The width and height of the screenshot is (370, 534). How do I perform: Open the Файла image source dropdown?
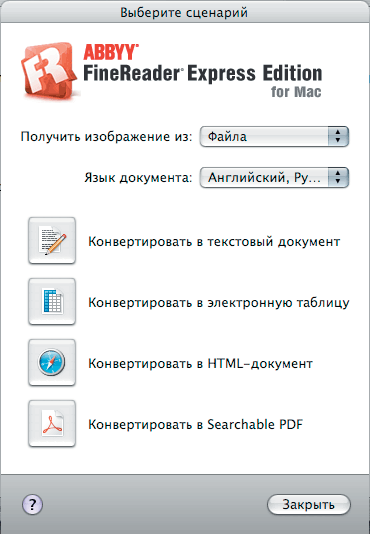(x=274, y=137)
